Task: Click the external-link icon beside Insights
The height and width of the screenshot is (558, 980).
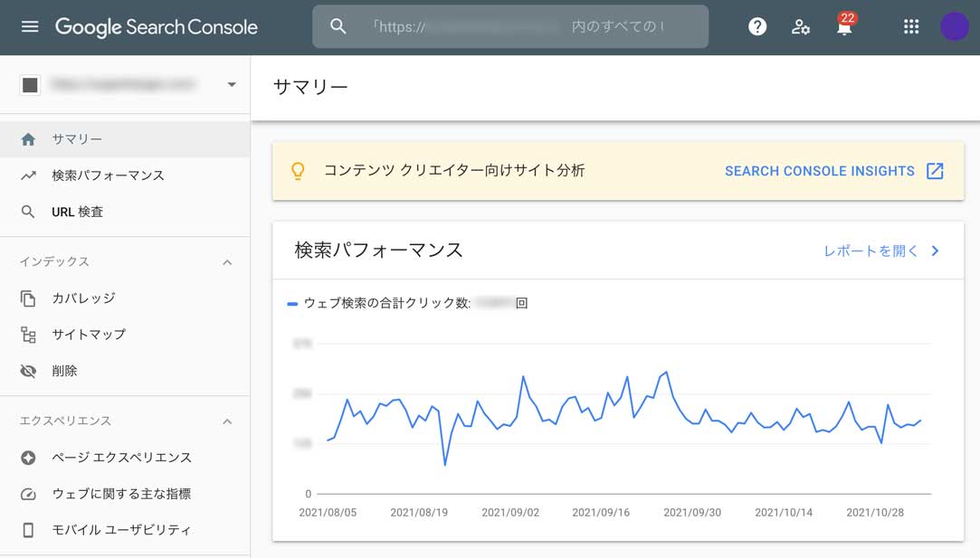Action: tap(935, 171)
